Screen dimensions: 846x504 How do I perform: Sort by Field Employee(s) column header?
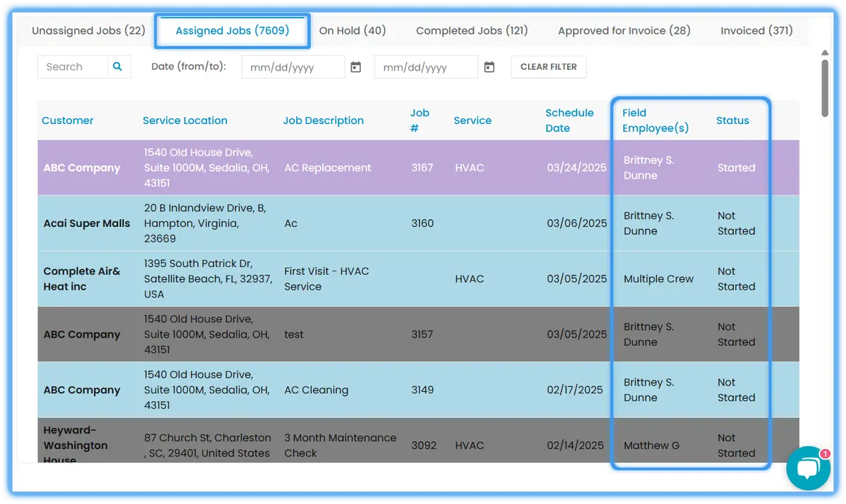(656, 121)
